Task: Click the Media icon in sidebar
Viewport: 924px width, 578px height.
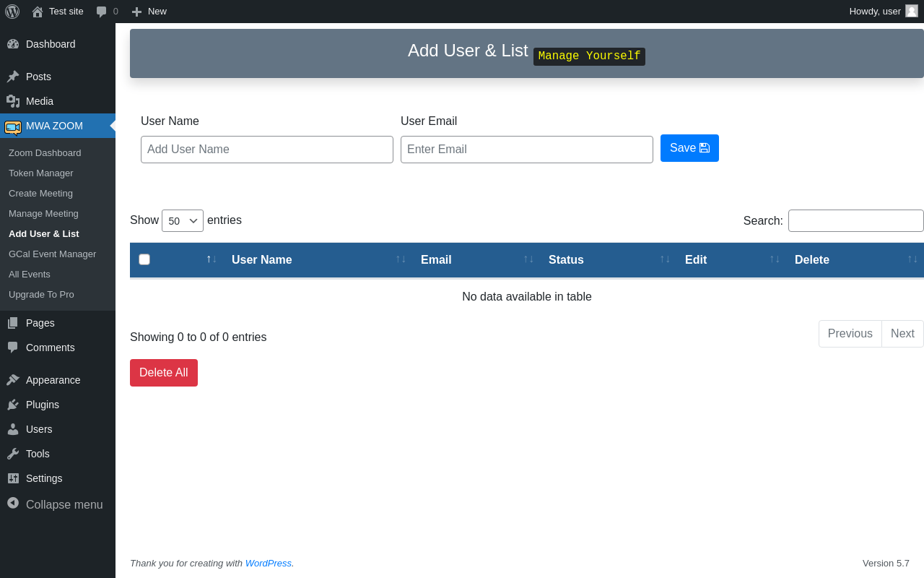Action: (x=13, y=101)
